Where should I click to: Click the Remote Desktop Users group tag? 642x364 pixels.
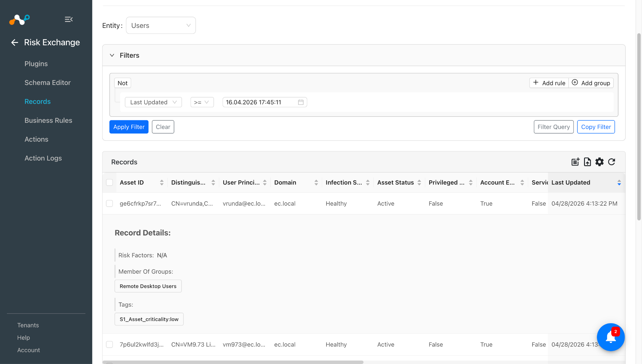148,286
